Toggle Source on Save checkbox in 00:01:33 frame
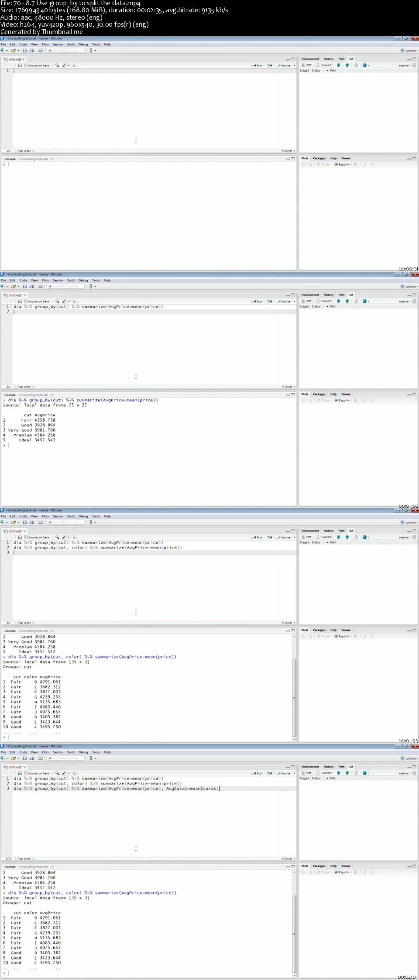Viewport: 419px width, 980px height. [x=26, y=537]
